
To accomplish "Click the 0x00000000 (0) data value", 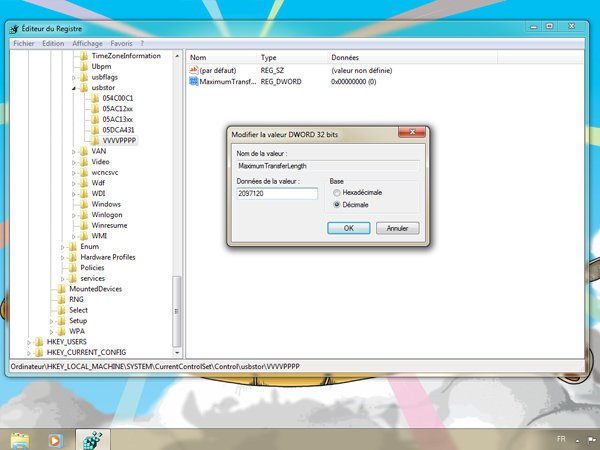I will 354,82.
